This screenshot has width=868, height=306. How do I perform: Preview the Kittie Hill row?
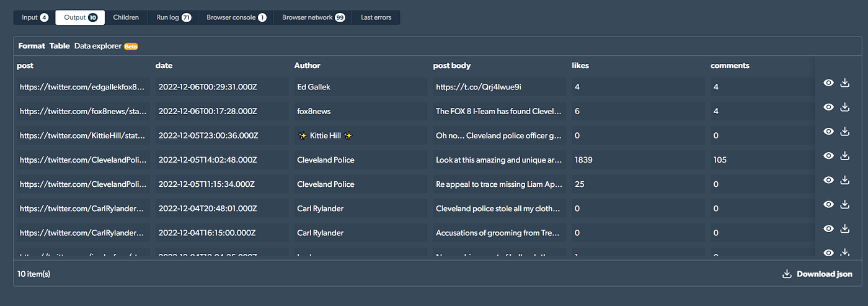(x=828, y=132)
